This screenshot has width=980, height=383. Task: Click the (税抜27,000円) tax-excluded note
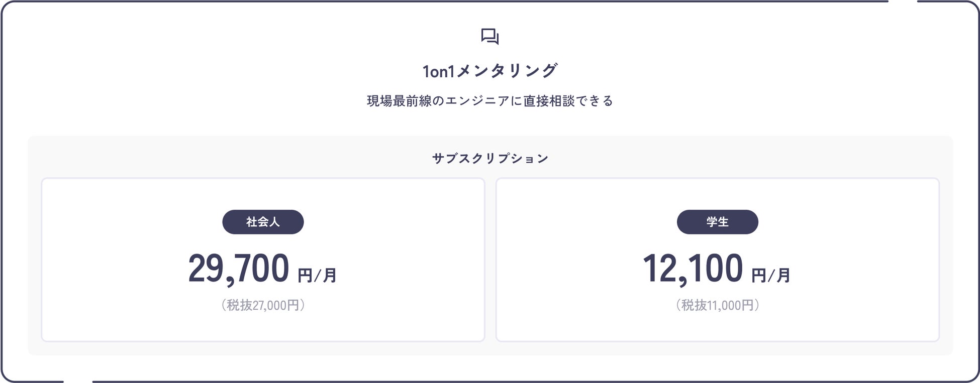[263, 305]
